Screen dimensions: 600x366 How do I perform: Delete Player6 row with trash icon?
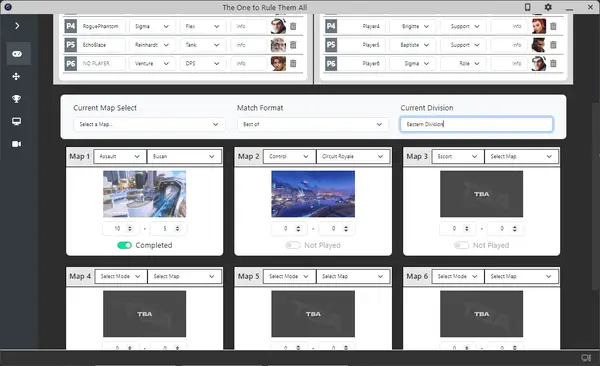tap(553, 64)
